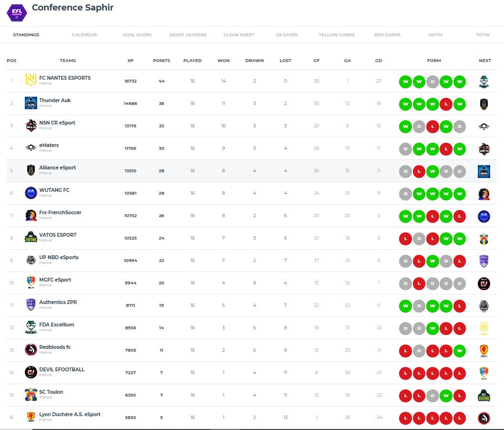Viewport: 504px width, 430px height.
Task: Click next opponent icon in Authentics ZPR row
Action: tap(484, 306)
